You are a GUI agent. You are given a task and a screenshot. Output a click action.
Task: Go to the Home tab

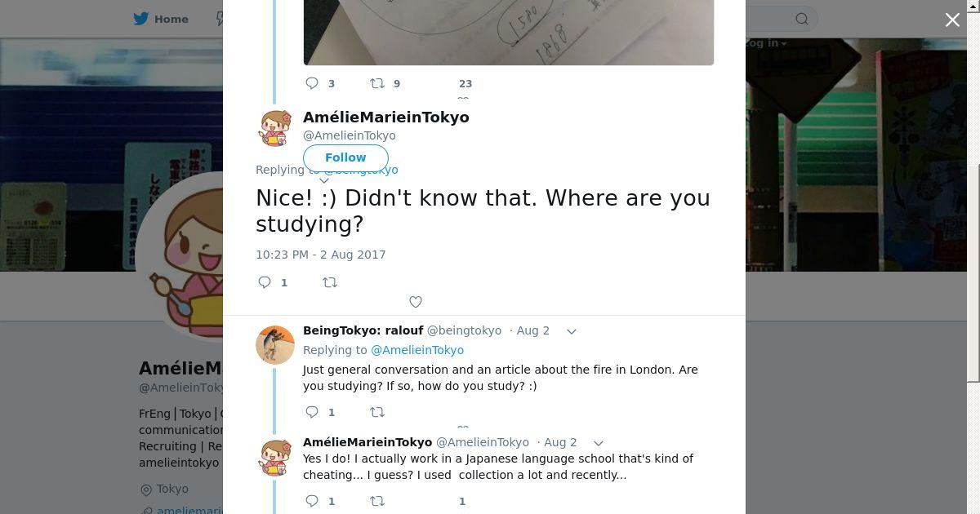162,19
